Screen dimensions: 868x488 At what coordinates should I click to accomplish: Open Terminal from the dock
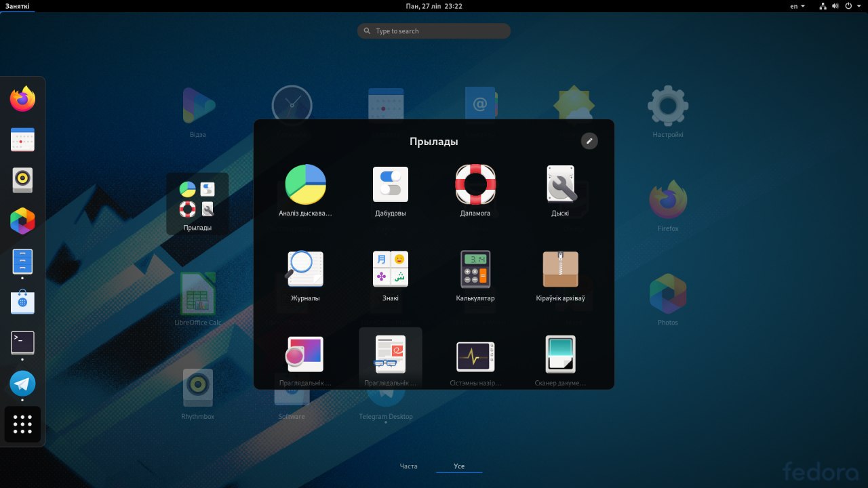[22, 343]
